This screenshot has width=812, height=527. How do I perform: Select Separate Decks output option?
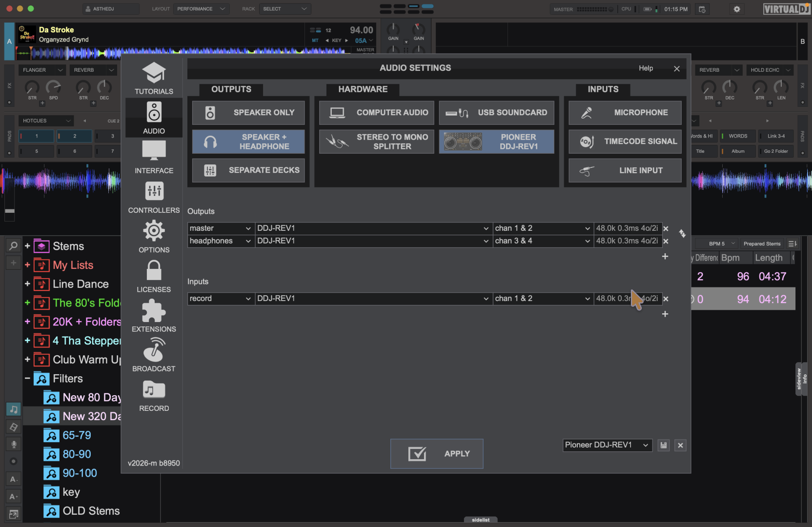coord(248,170)
